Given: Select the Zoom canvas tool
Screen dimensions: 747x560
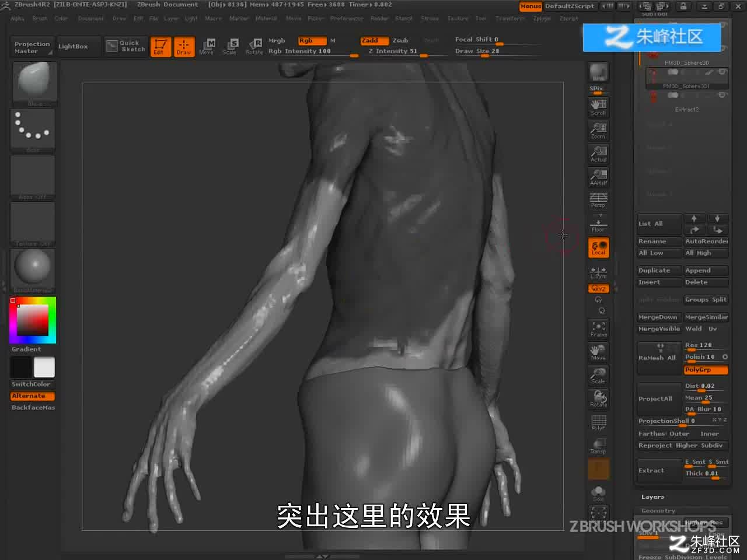Looking at the screenshot, I should click(x=598, y=131).
